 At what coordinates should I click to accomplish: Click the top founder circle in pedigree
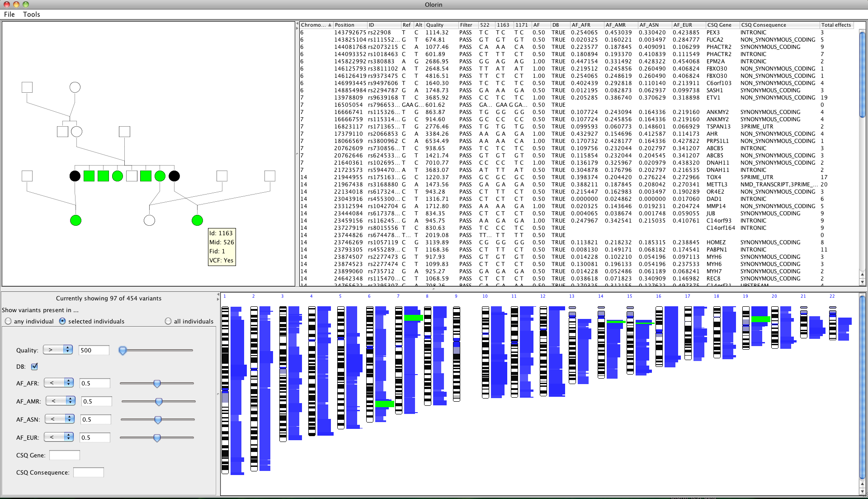75,87
